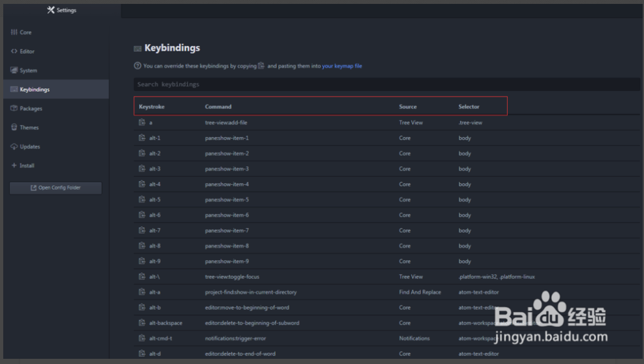
Task: Copy the alt-5 keybinding clipboard icon
Action: [x=141, y=199]
